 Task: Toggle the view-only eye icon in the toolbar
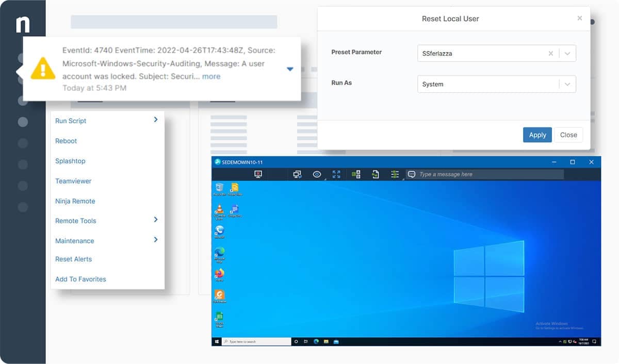(x=317, y=174)
